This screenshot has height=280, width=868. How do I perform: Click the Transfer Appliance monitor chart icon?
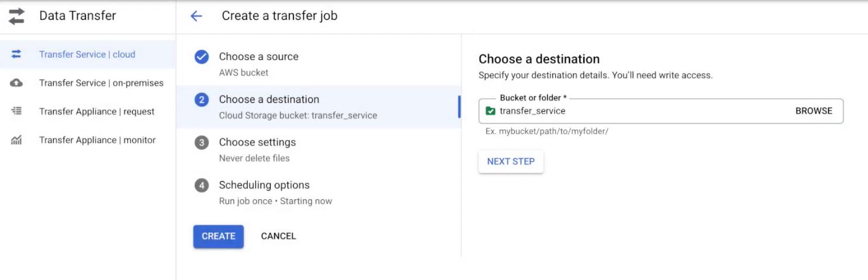[16, 140]
